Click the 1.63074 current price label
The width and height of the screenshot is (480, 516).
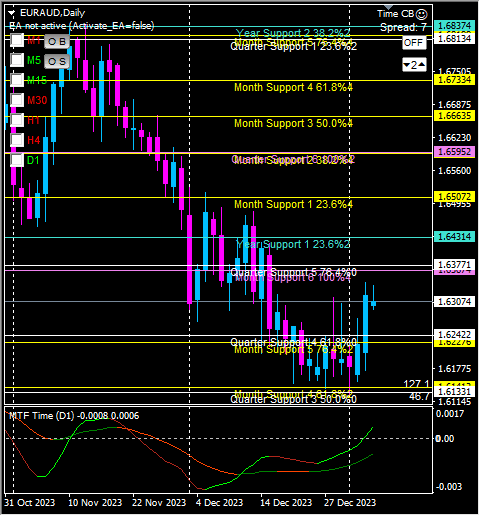click(x=454, y=302)
